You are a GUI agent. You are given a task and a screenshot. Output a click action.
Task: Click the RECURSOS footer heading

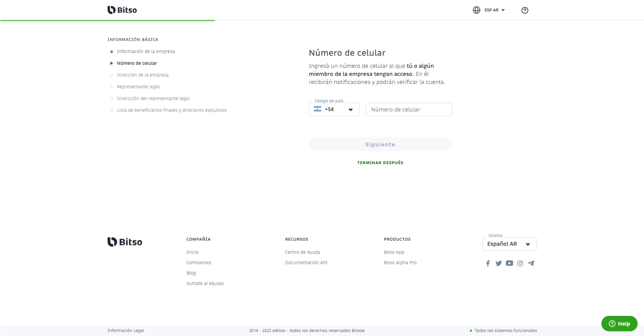click(x=296, y=239)
